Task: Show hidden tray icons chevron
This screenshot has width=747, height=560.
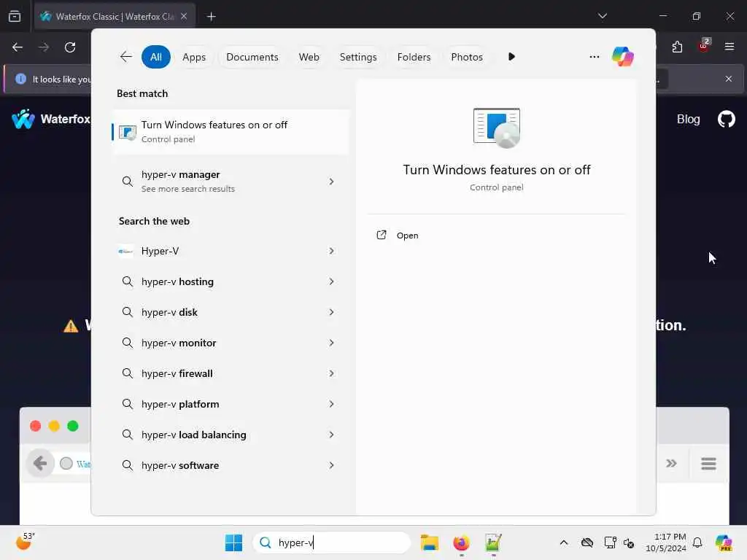Action: 564,542
